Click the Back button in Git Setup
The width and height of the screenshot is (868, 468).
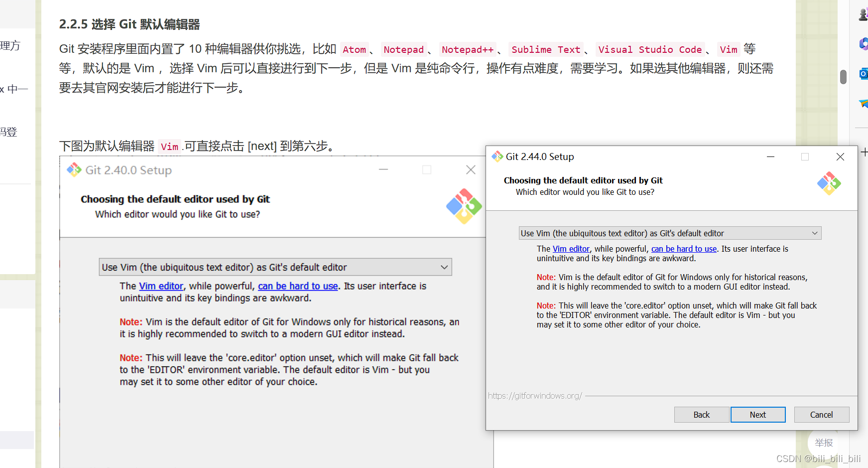tap(702, 415)
